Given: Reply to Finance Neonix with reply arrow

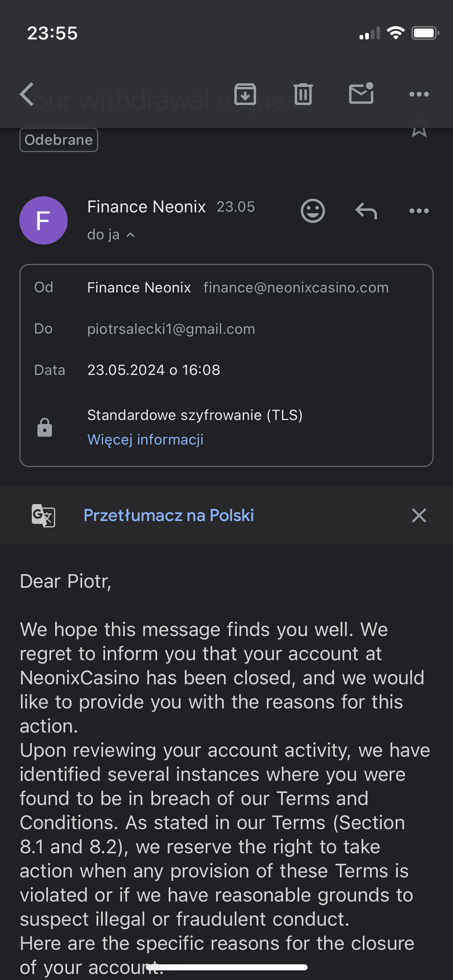Looking at the screenshot, I should [x=366, y=211].
